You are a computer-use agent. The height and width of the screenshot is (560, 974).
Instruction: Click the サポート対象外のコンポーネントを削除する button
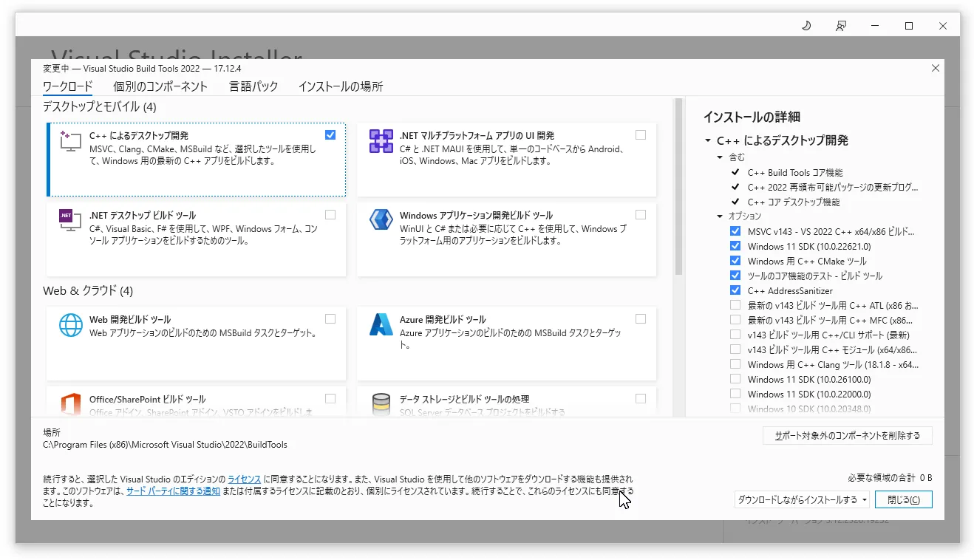(847, 436)
